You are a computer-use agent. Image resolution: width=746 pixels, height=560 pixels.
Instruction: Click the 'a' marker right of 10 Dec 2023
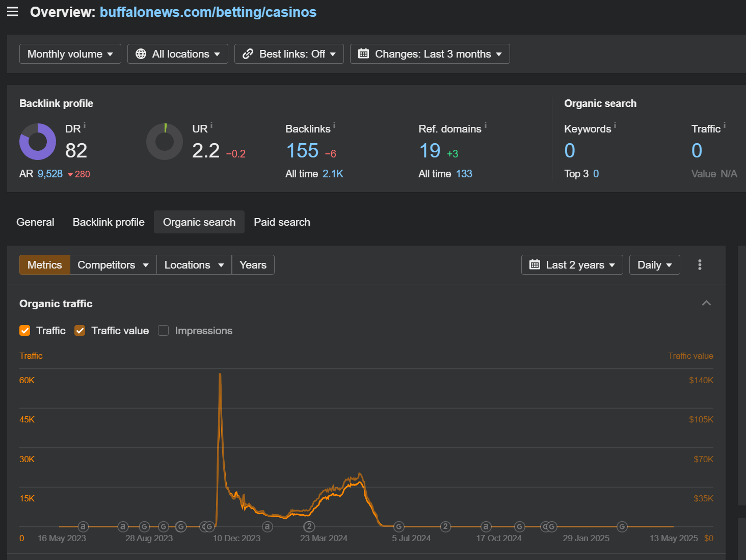tap(268, 526)
